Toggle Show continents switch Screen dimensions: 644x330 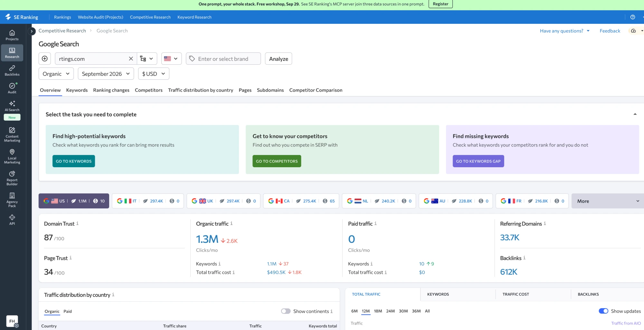coord(286,311)
